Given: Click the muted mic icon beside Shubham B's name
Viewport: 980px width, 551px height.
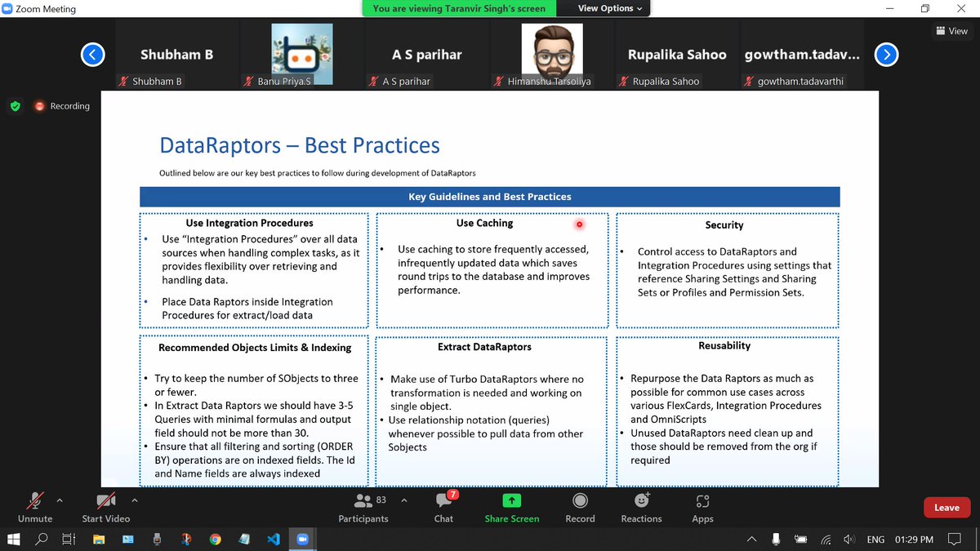Looking at the screenshot, I should click(126, 82).
